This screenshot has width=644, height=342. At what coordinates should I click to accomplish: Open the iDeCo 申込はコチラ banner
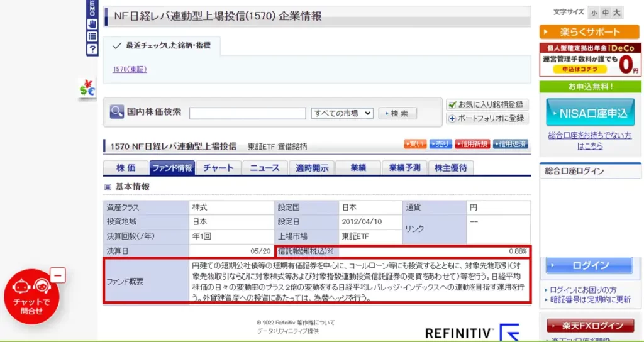click(x=590, y=60)
